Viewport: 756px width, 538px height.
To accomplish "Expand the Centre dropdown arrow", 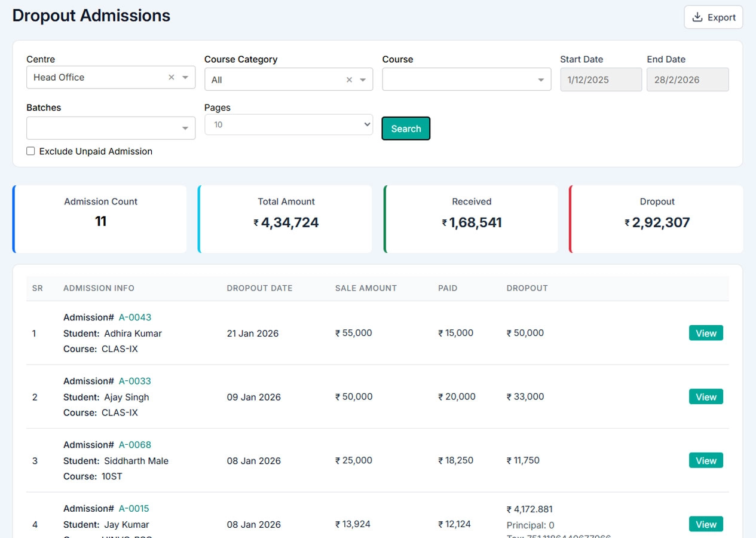I will click(x=185, y=77).
